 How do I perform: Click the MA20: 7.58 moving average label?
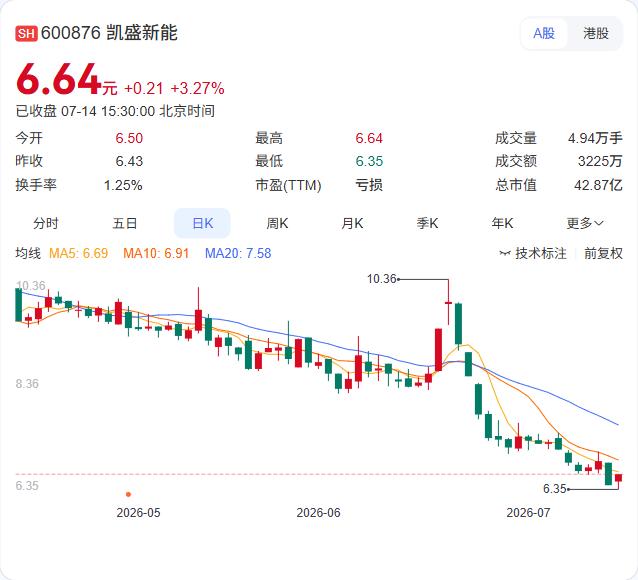tap(238, 253)
